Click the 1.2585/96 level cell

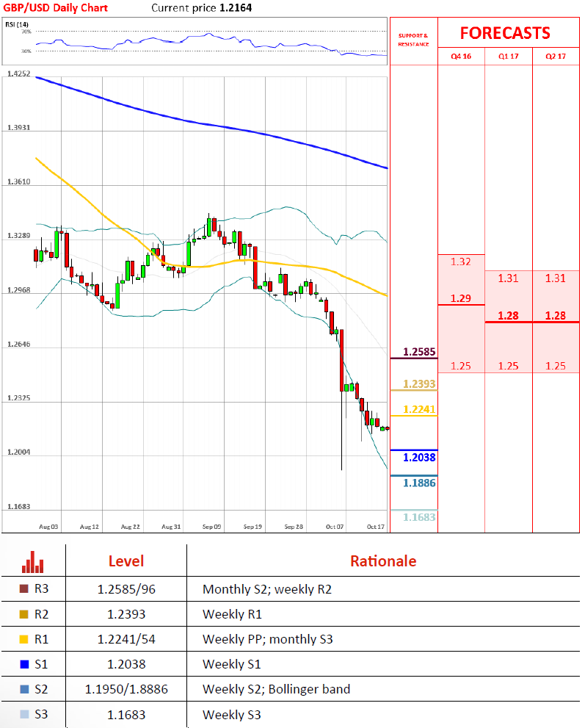click(x=126, y=590)
